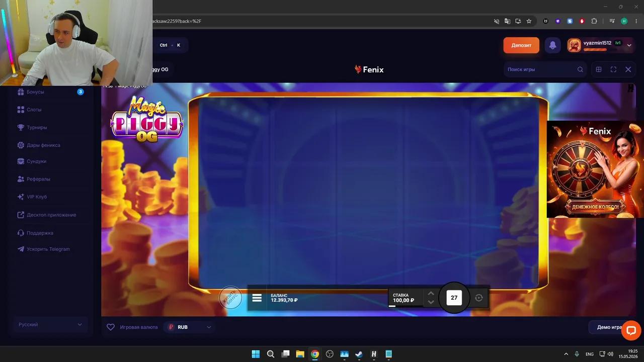Open the browser extensions puzzle icon

(x=594, y=21)
